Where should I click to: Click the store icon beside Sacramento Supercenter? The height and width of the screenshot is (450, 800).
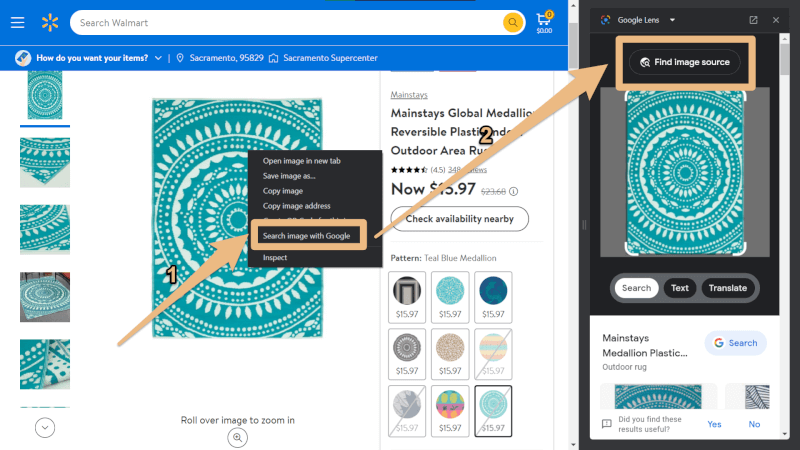273,58
